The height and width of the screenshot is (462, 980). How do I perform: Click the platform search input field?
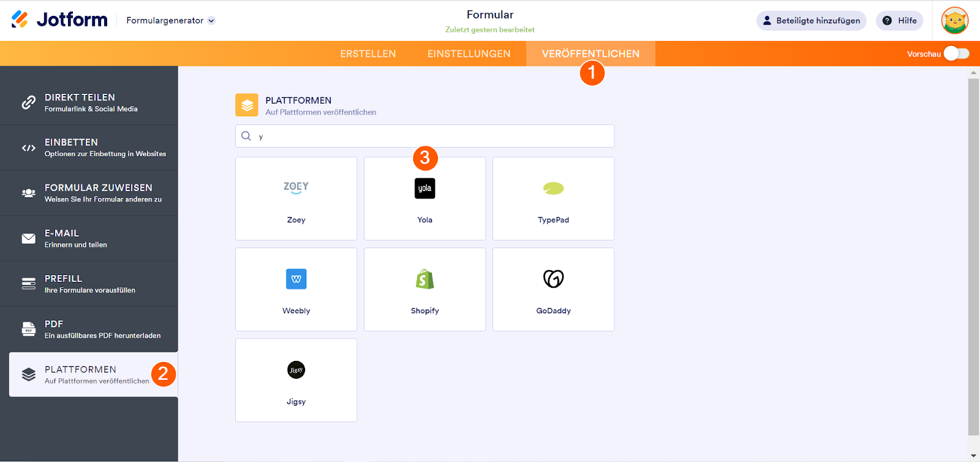point(425,136)
